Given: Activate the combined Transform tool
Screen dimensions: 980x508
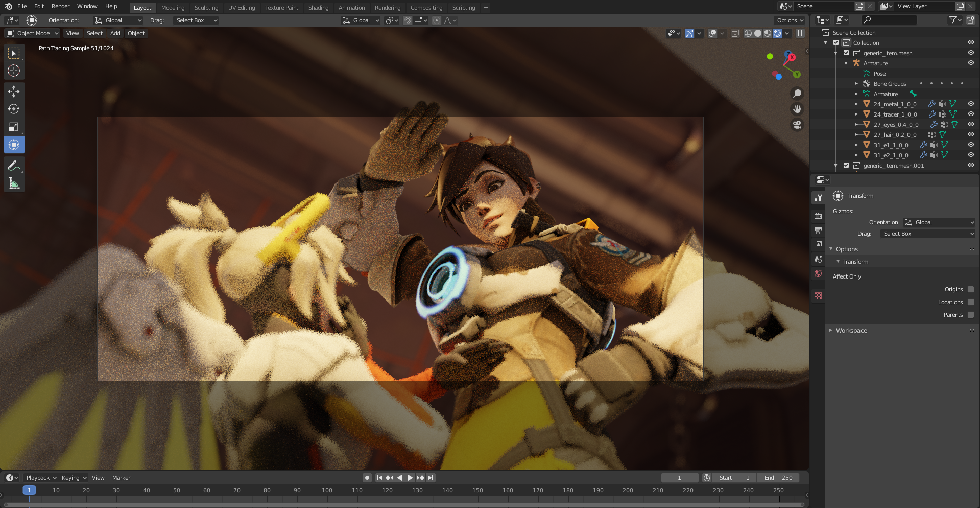Looking at the screenshot, I should point(14,145).
